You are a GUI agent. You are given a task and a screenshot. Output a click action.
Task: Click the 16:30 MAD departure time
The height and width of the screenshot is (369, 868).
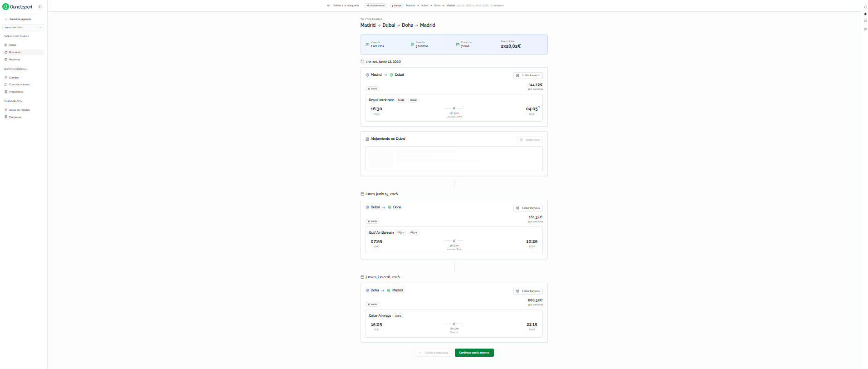376,109
